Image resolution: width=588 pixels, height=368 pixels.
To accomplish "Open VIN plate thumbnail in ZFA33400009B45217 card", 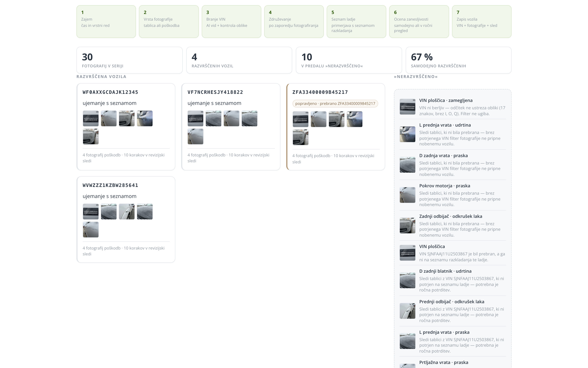I will tap(300, 119).
